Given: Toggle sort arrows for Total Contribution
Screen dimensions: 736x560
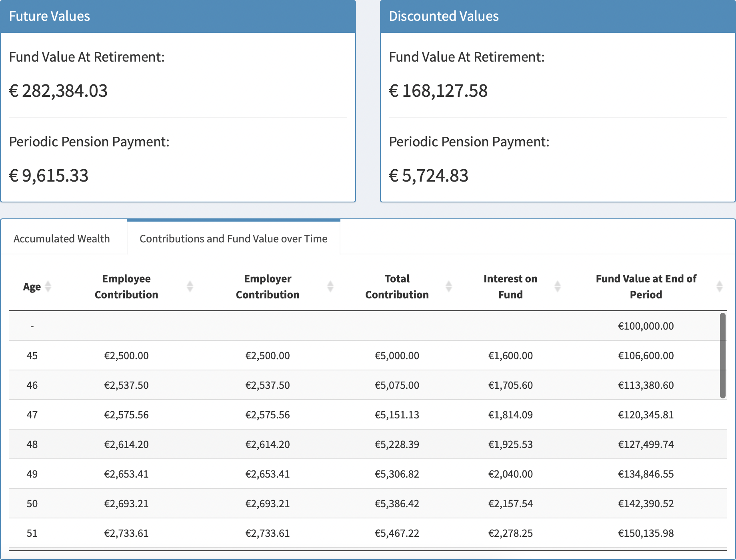Looking at the screenshot, I should click(x=449, y=286).
